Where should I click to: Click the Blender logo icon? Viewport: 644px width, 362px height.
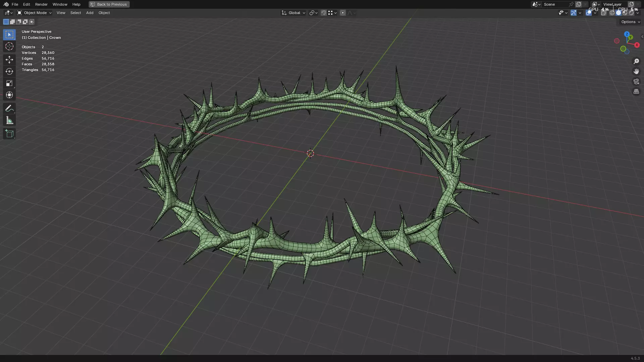(6, 4)
